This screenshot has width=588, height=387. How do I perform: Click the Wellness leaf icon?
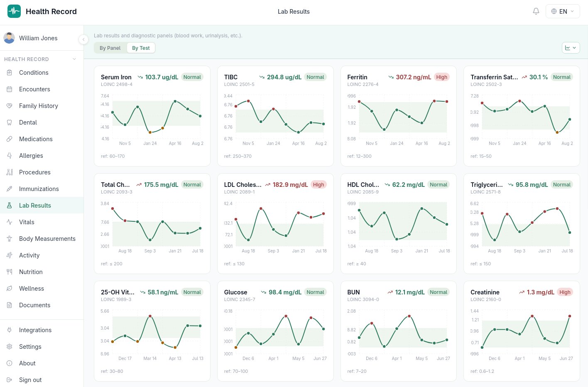tap(10, 289)
